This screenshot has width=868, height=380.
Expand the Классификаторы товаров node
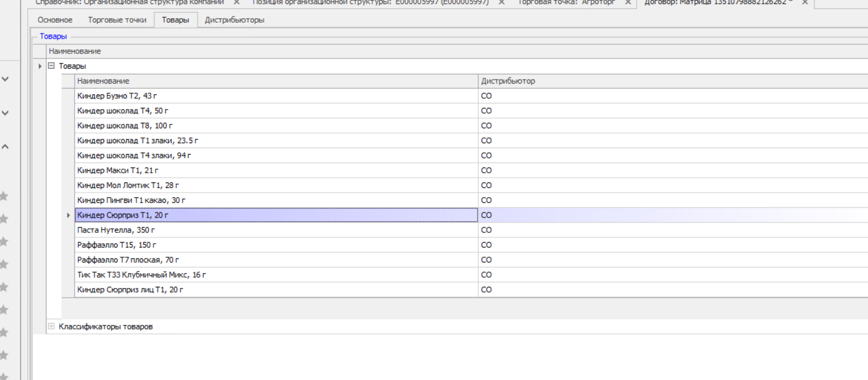[x=51, y=327]
